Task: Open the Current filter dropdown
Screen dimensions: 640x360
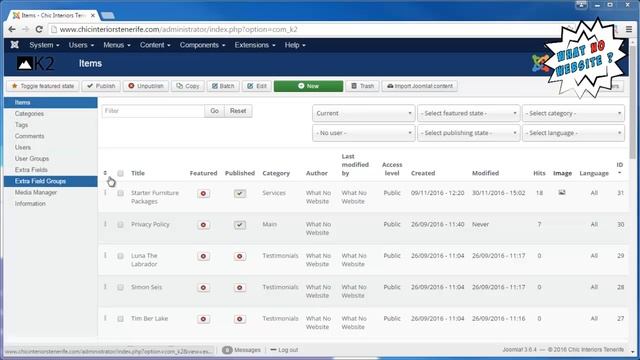Action: pos(364,113)
